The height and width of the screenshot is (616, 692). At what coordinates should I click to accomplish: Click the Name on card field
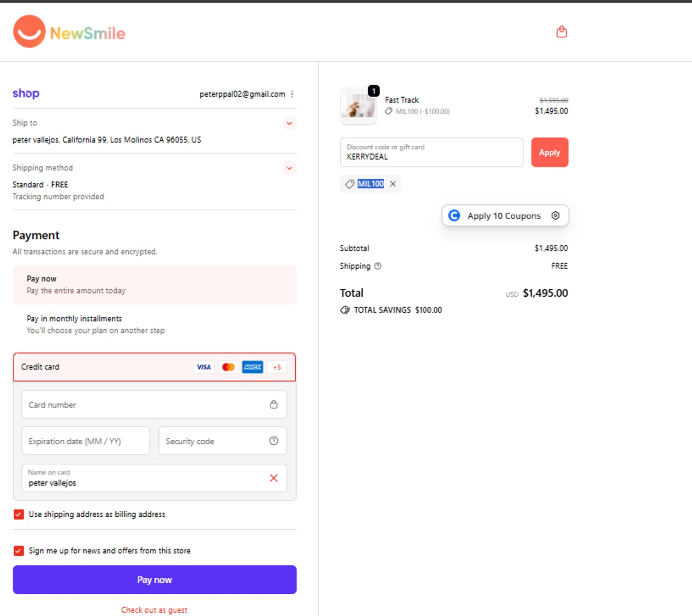(x=154, y=478)
